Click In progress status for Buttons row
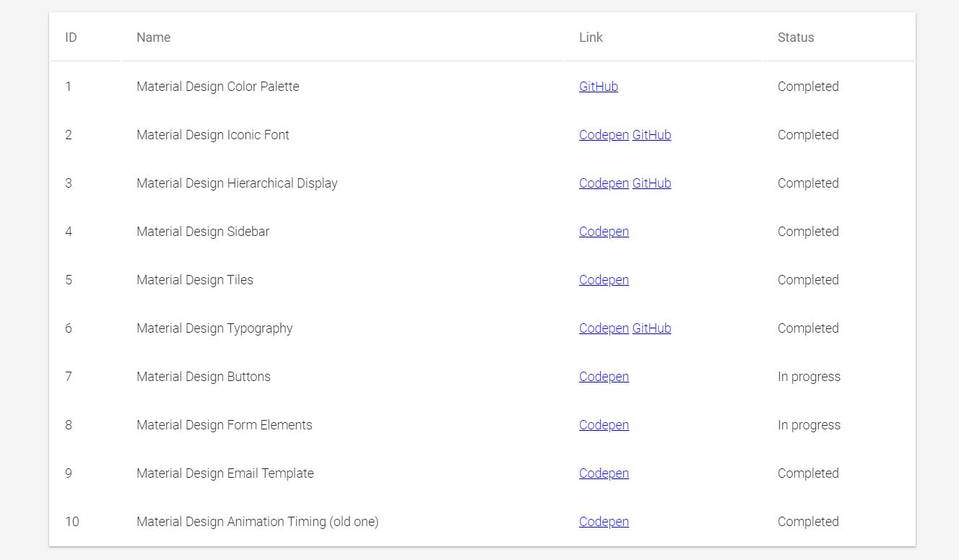Image resolution: width=959 pixels, height=560 pixels. (809, 377)
